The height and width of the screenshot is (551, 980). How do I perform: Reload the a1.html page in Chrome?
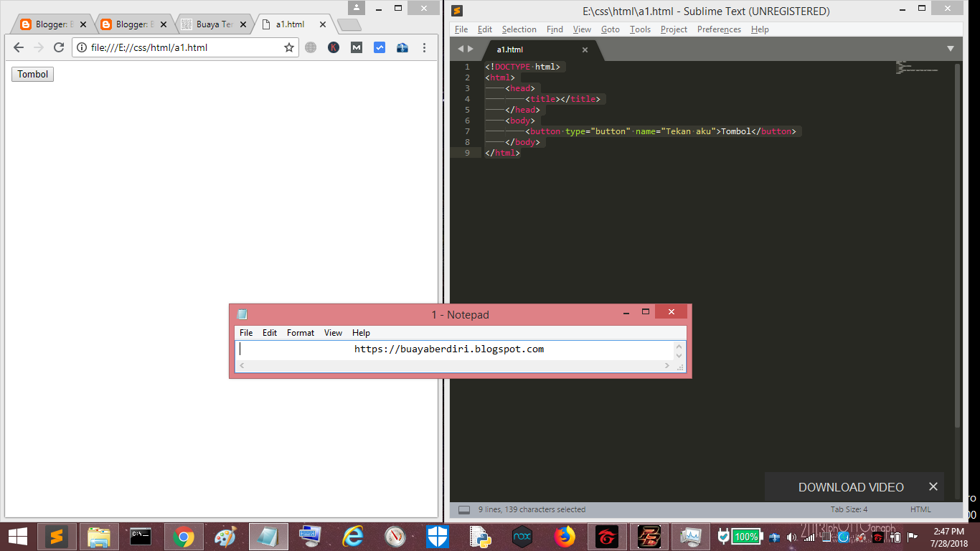(x=59, y=47)
